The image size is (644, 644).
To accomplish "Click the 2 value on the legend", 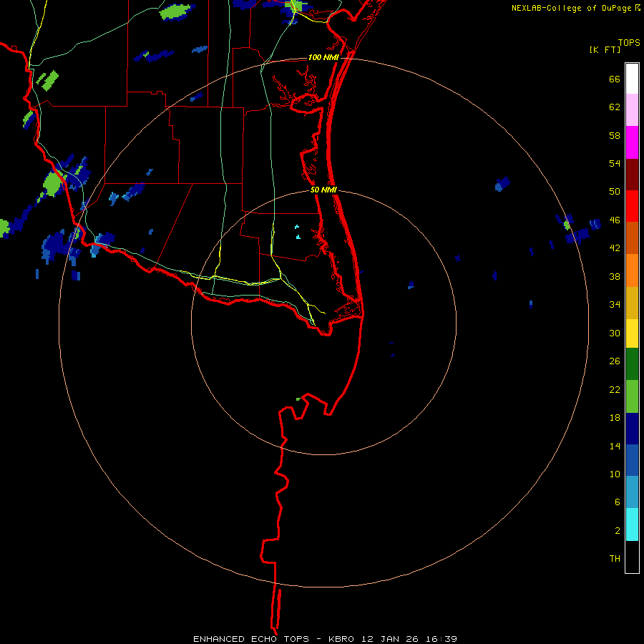I will (x=618, y=531).
